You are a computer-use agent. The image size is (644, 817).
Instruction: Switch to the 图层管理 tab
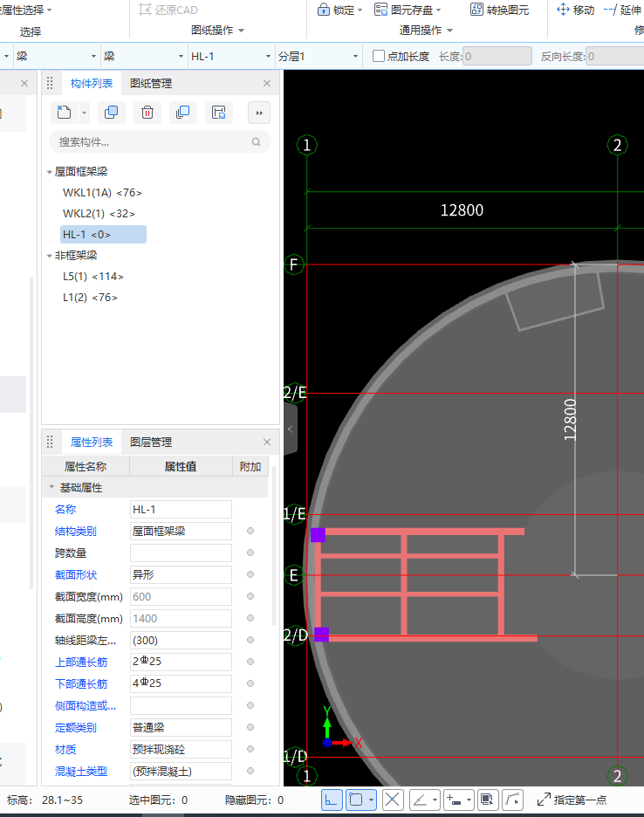click(151, 442)
